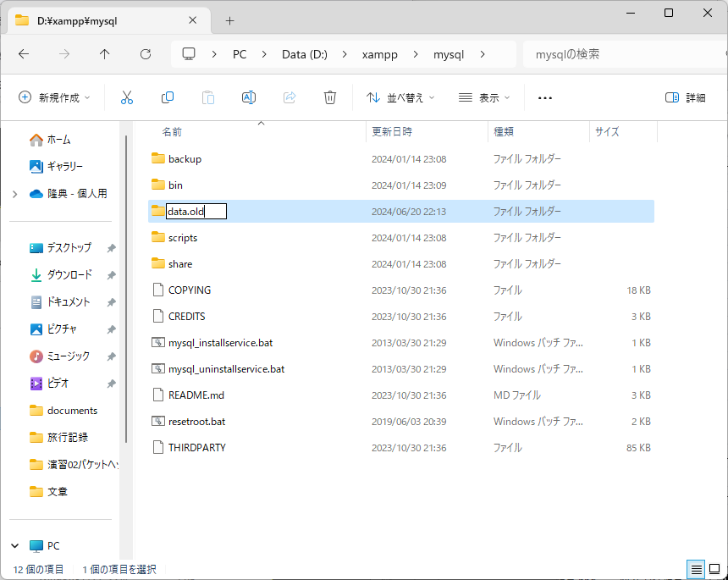Image resolution: width=728 pixels, height=580 pixels.
Task: Expand the PC tree node
Action: click(15, 546)
